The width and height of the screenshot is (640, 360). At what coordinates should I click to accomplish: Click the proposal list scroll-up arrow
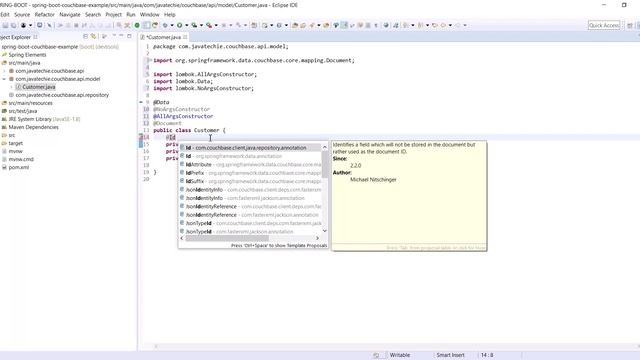tap(325, 147)
